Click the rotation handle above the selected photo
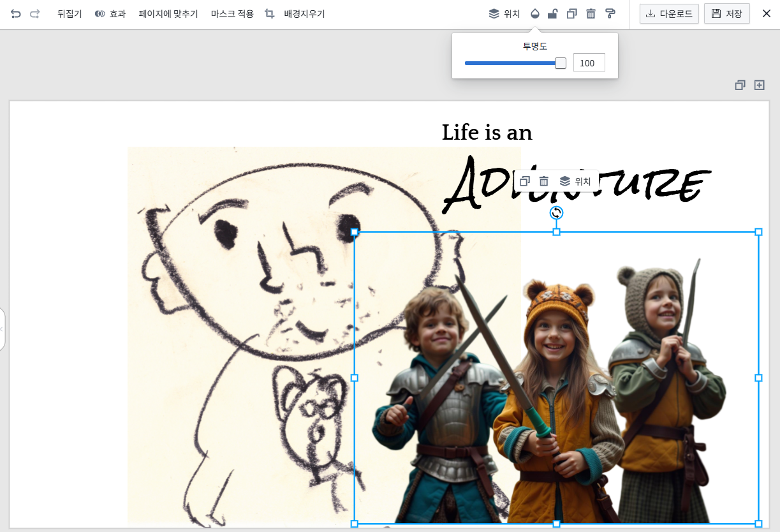This screenshot has height=532, width=780. point(556,213)
